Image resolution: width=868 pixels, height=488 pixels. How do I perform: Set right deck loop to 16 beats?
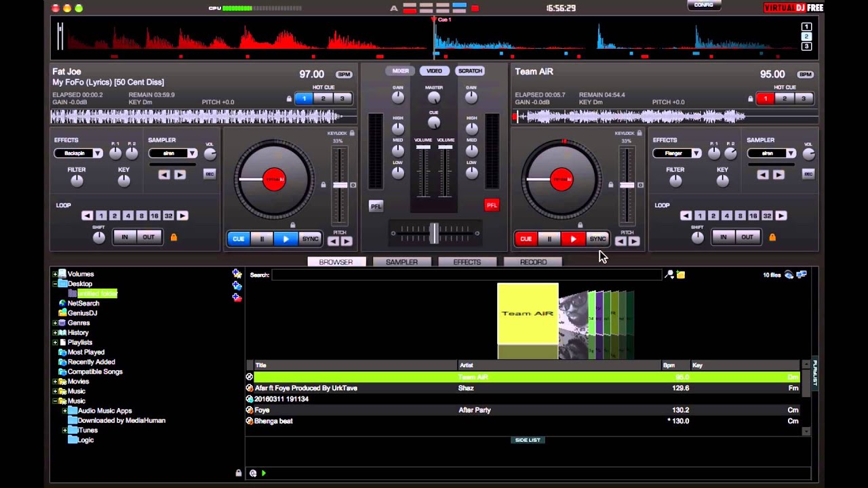(x=753, y=216)
